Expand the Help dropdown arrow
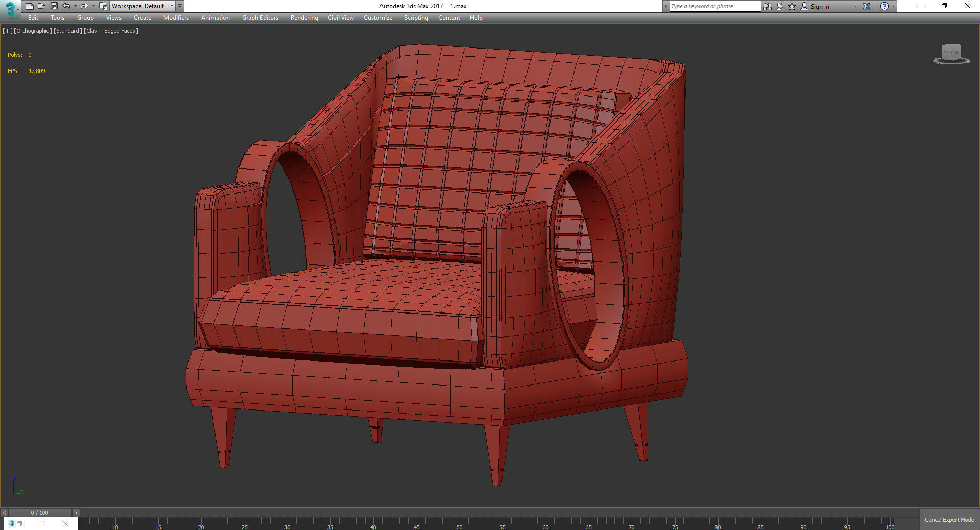 coord(893,7)
